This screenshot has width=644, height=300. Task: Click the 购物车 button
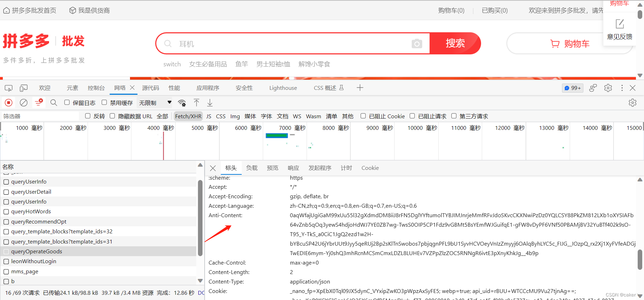[570, 44]
